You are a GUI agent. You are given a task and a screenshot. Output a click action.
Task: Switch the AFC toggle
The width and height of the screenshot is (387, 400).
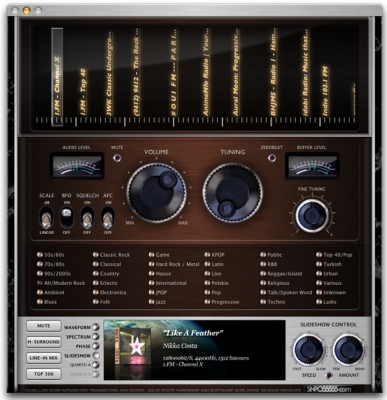108,217
